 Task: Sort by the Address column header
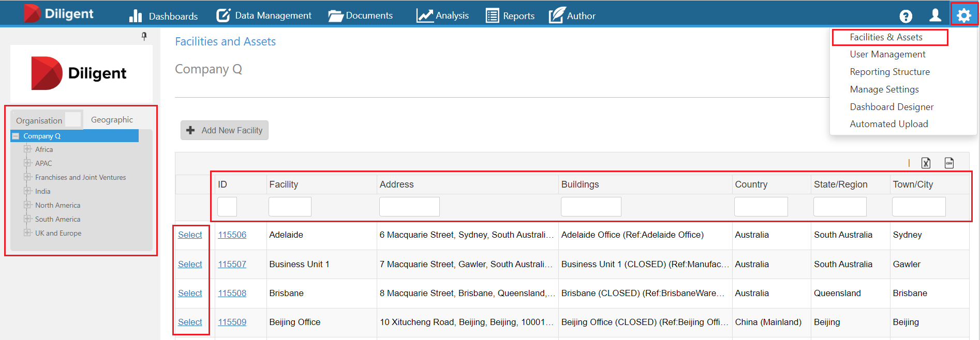click(396, 184)
